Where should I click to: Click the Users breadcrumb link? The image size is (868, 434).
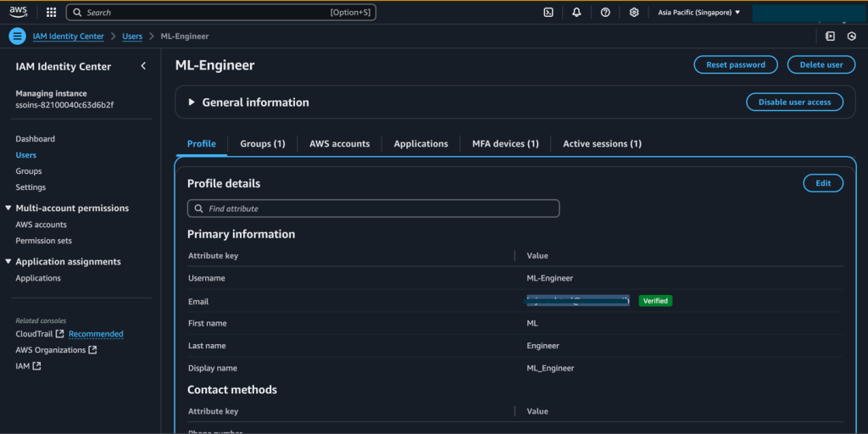[x=132, y=36]
